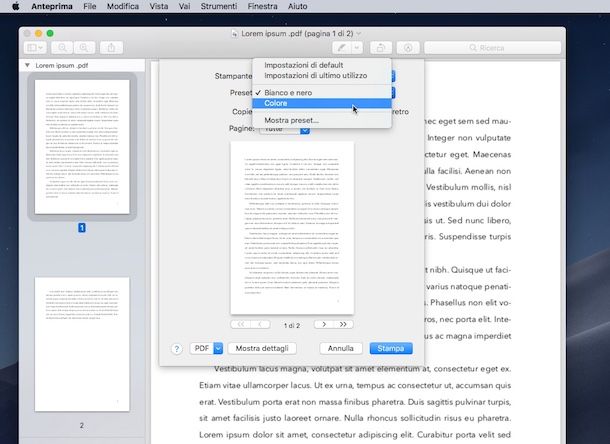Click the rotate page icon
Screen dimensions: 610x444
point(381,47)
